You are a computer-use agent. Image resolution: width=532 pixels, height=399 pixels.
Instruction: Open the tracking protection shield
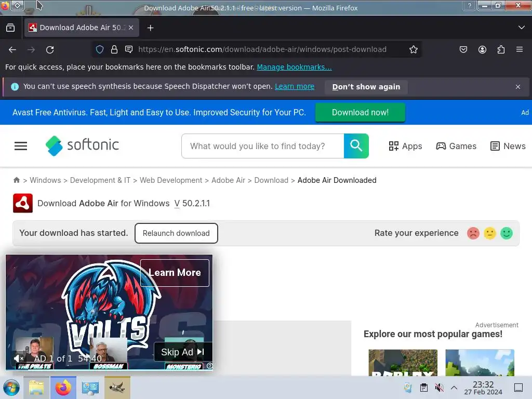point(100,49)
